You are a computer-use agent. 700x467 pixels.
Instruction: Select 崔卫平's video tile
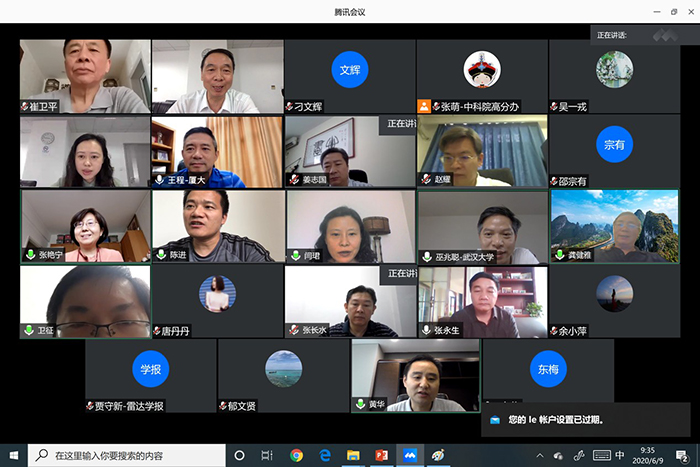pos(85,76)
